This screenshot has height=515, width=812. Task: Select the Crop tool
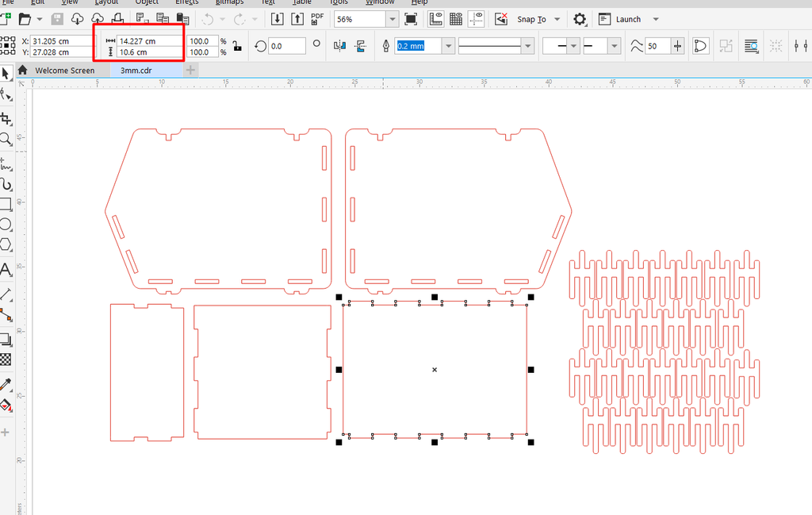(6, 119)
